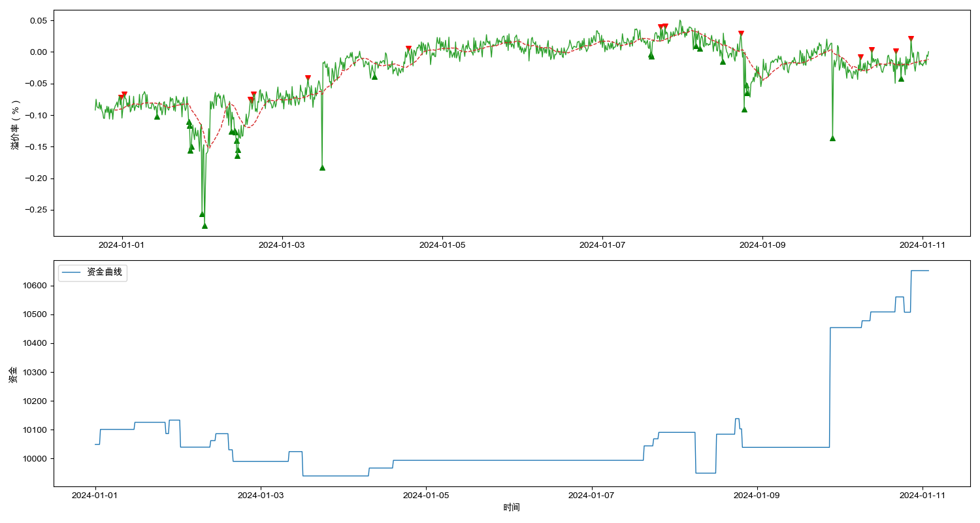This screenshot has height=523, width=980.
Task: Pick the red triangle at -0.04 right of 2024-01-03
Action: tap(308, 78)
